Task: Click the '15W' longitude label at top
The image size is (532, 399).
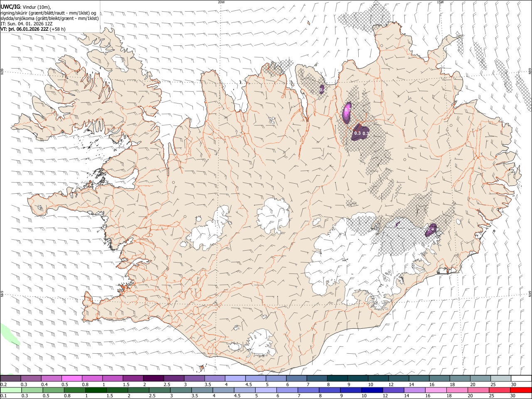Action: 440,2
